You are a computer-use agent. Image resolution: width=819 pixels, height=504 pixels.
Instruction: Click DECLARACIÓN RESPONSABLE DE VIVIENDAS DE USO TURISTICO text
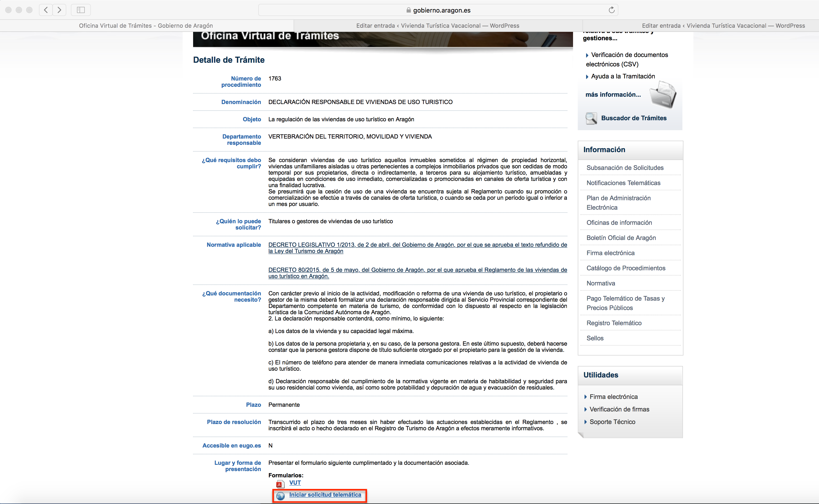coord(360,102)
